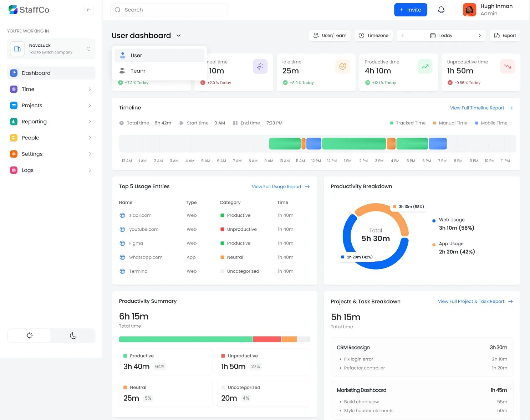Viewport: 530px width, 420px height.
Task: Enable light mode with the sun toggle
Action: 29,336
